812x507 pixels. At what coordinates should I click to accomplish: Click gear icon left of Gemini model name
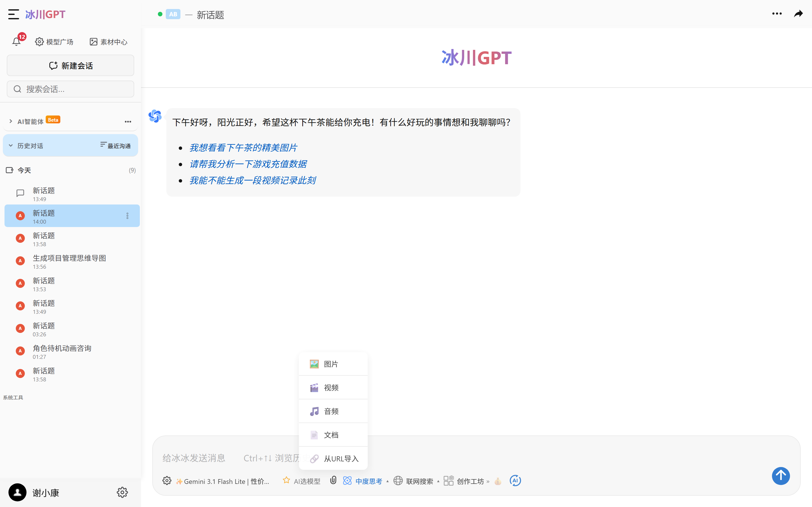[167, 481]
